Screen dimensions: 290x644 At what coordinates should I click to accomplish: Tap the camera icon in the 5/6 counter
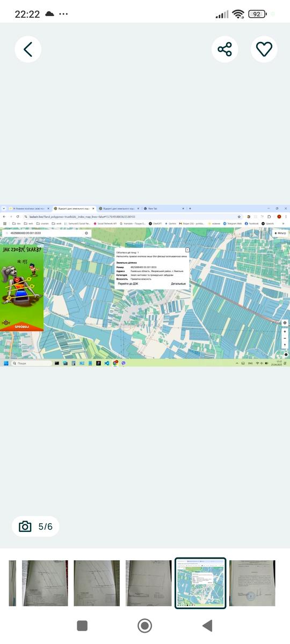25,526
